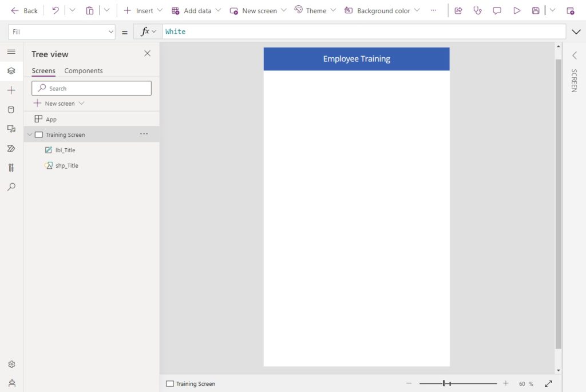Image resolution: width=586 pixels, height=392 pixels.
Task: Open Settings gear in left rail
Action: pos(11,364)
